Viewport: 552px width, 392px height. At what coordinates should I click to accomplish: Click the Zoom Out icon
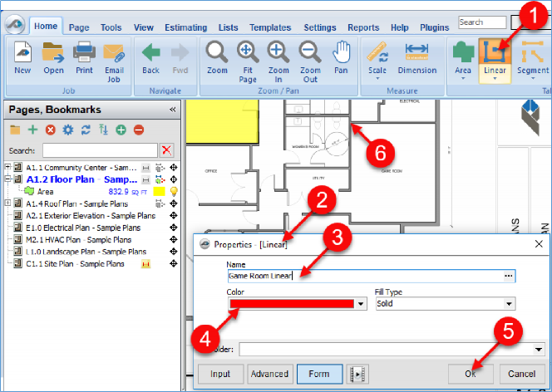(310, 52)
